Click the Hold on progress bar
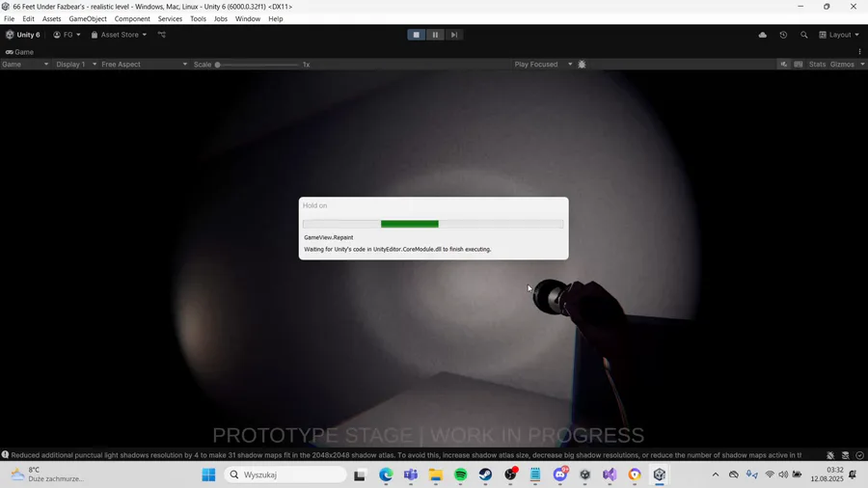868x488 pixels. pos(433,224)
